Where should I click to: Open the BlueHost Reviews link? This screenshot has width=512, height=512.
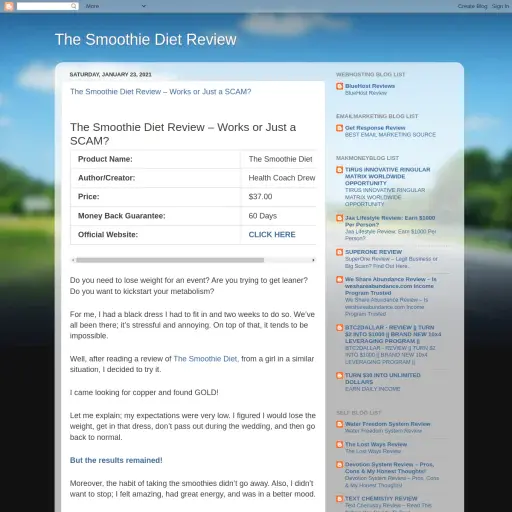pos(370,86)
